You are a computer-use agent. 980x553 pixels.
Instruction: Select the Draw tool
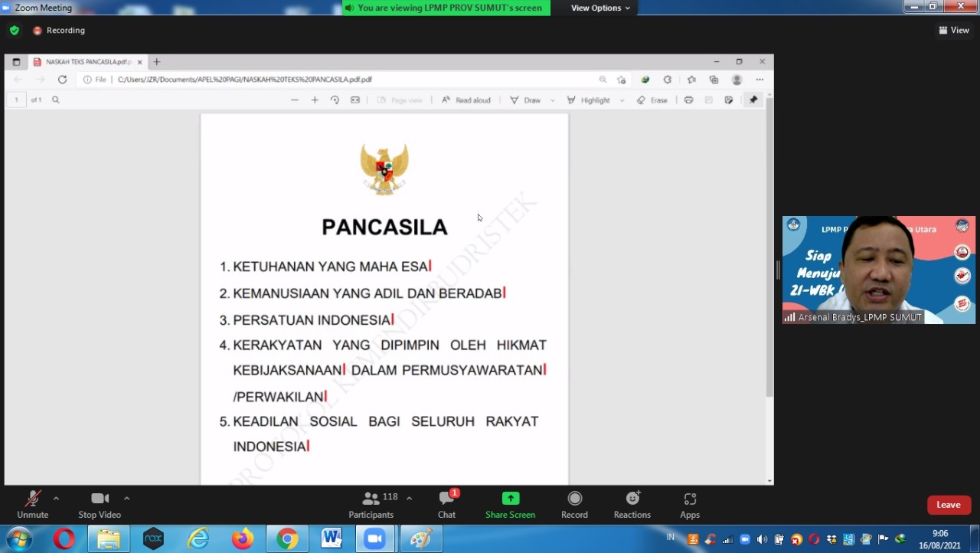pos(526,100)
